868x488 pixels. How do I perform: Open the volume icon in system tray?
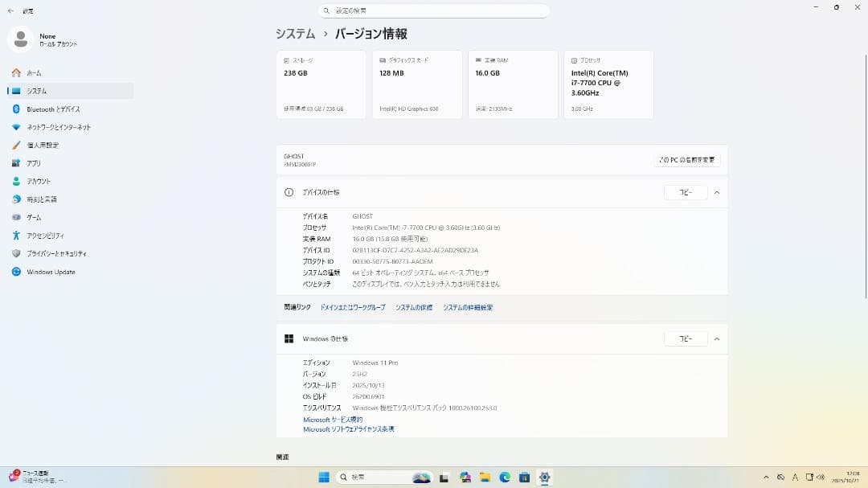pos(821,477)
